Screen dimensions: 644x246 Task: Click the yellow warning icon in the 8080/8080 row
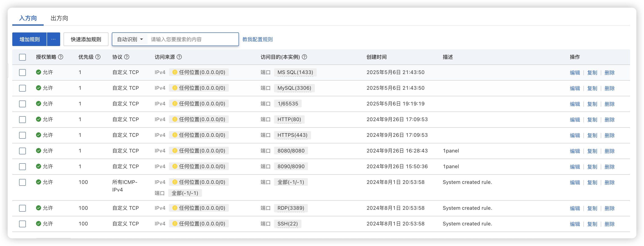point(175,151)
